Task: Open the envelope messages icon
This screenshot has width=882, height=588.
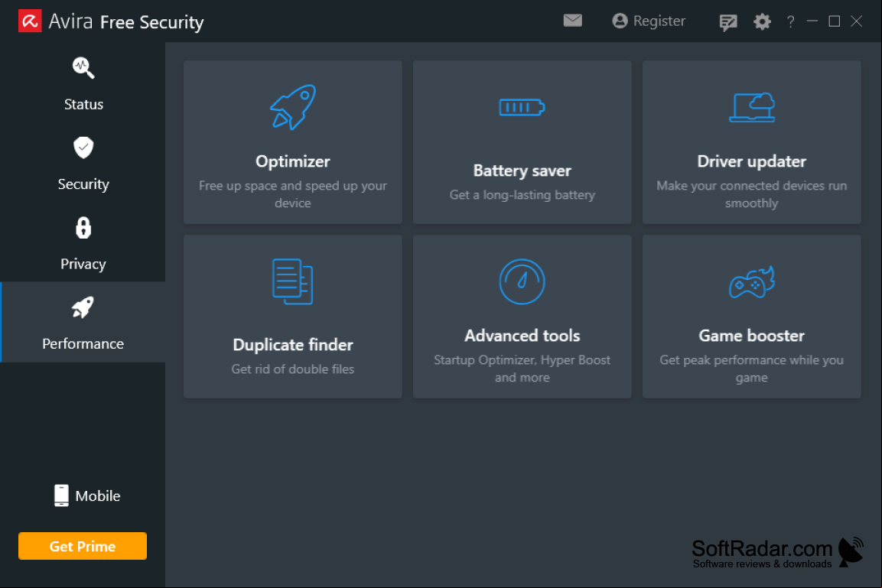Action: pyautogui.click(x=573, y=21)
